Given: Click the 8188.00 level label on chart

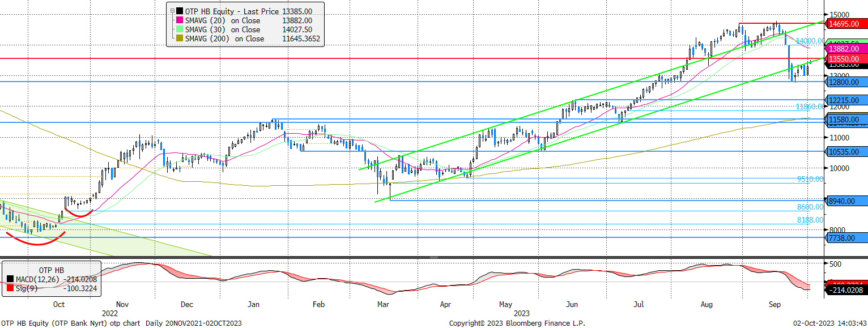Looking at the screenshot, I should tap(810, 220).
